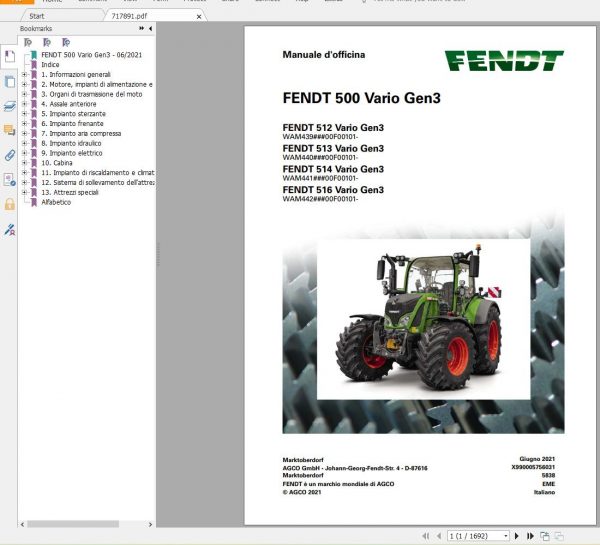This screenshot has width=600, height=545.
Task: Click the second bookmark toolbar icon
Action: [x=47, y=42]
